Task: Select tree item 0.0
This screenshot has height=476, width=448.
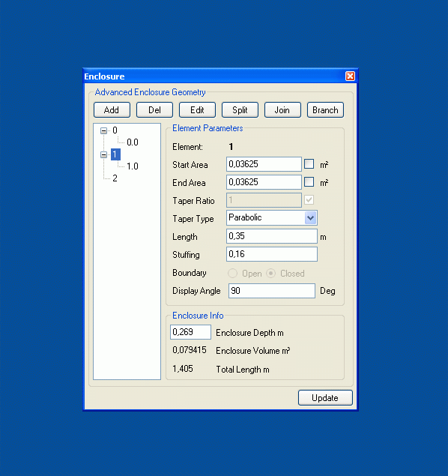Action: (133, 142)
